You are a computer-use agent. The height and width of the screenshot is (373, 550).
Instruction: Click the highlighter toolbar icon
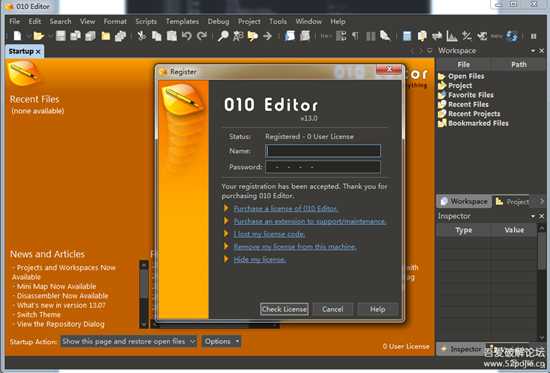pos(385,36)
